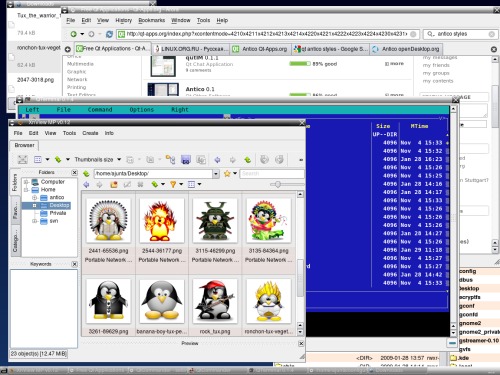Open the browser back-history dropdown arrow
The height and width of the screenshot is (375, 500).
pos(82,34)
